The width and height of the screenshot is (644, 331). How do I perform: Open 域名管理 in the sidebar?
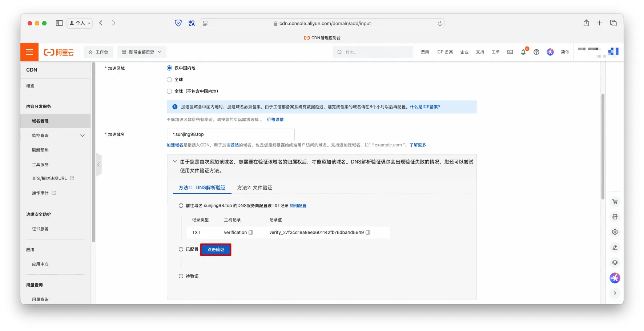click(40, 121)
